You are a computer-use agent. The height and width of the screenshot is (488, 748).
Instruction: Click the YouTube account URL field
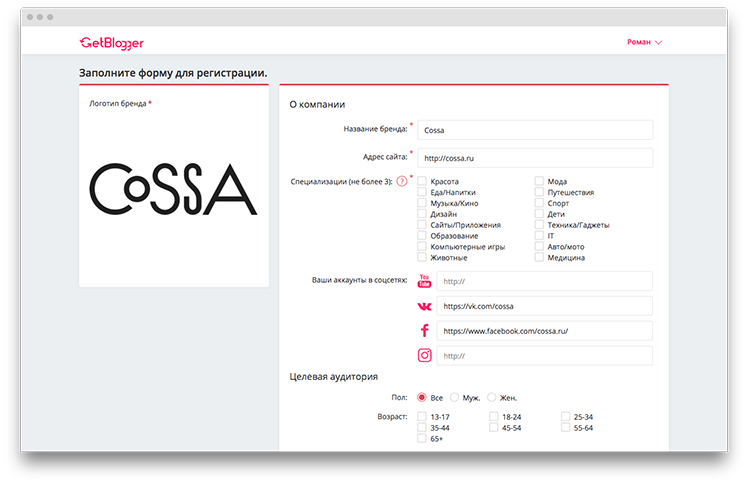pyautogui.click(x=544, y=281)
